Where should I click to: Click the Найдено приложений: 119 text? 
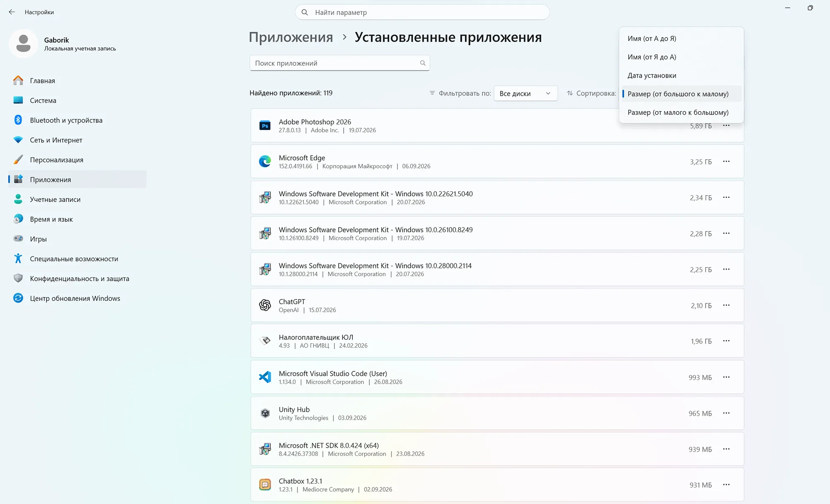[x=291, y=93]
